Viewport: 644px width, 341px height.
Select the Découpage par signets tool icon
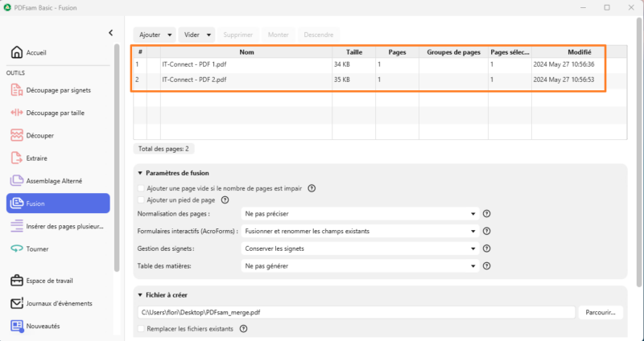(x=17, y=90)
